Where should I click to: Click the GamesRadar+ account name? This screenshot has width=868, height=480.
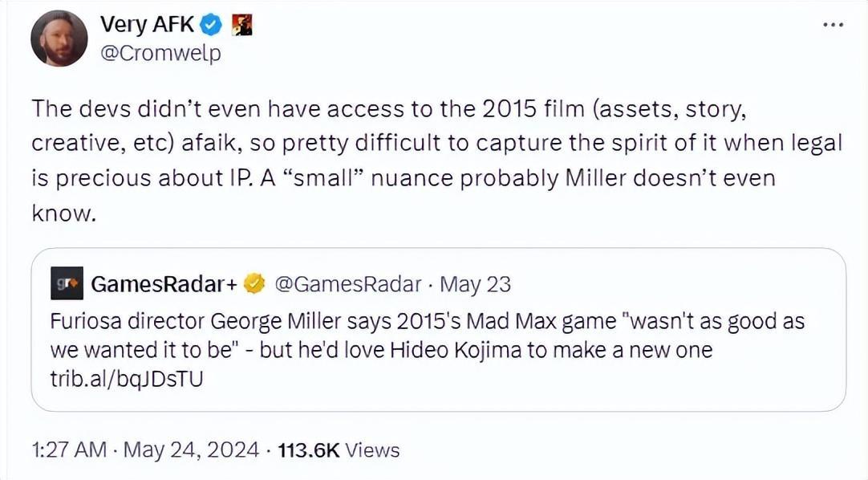point(166,284)
